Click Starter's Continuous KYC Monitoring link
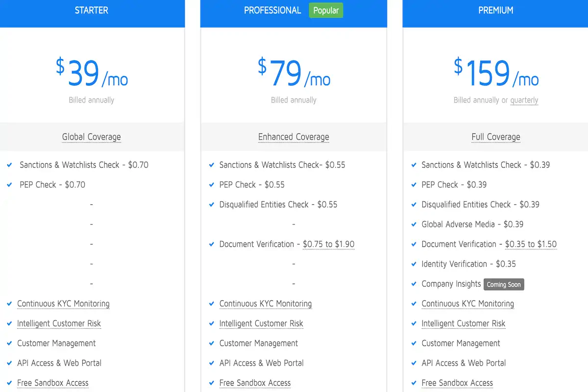588x392 pixels. coord(63,304)
